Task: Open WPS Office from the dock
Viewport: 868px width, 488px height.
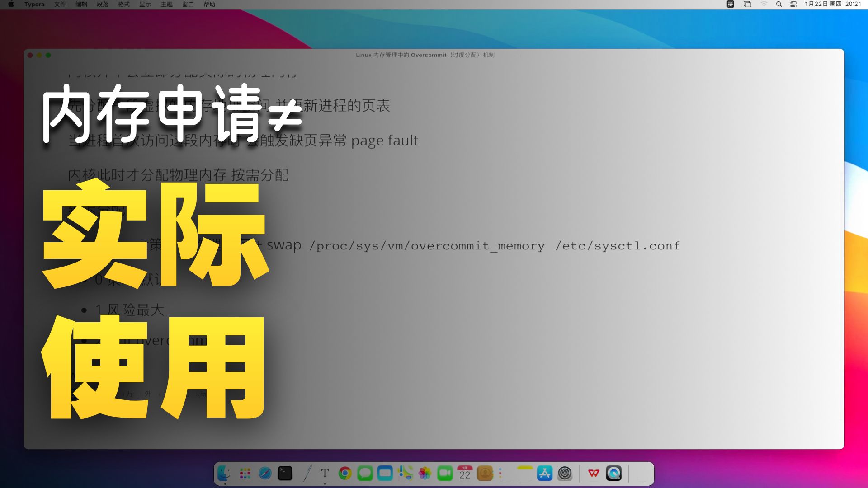Action: pyautogui.click(x=594, y=473)
